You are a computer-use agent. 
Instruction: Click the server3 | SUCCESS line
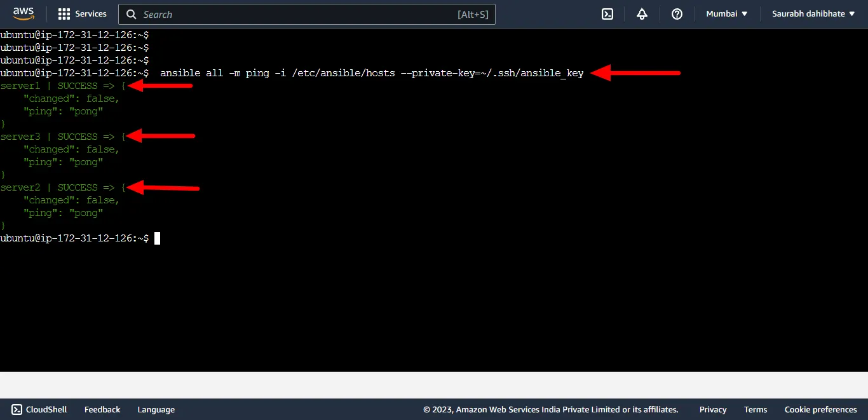coord(63,137)
